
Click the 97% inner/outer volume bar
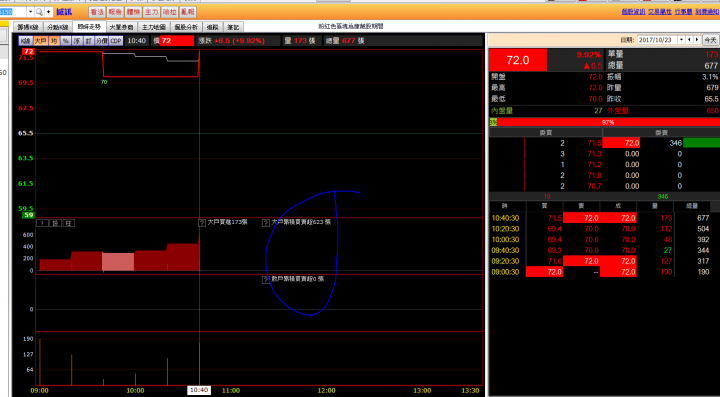click(x=605, y=123)
